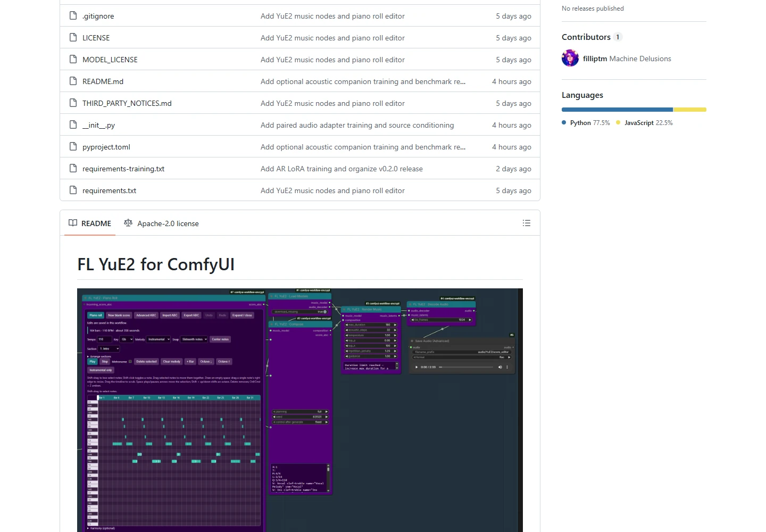The height and width of the screenshot is (532, 766).
Task: Click the __init__.py file icon
Action: tap(73, 125)
